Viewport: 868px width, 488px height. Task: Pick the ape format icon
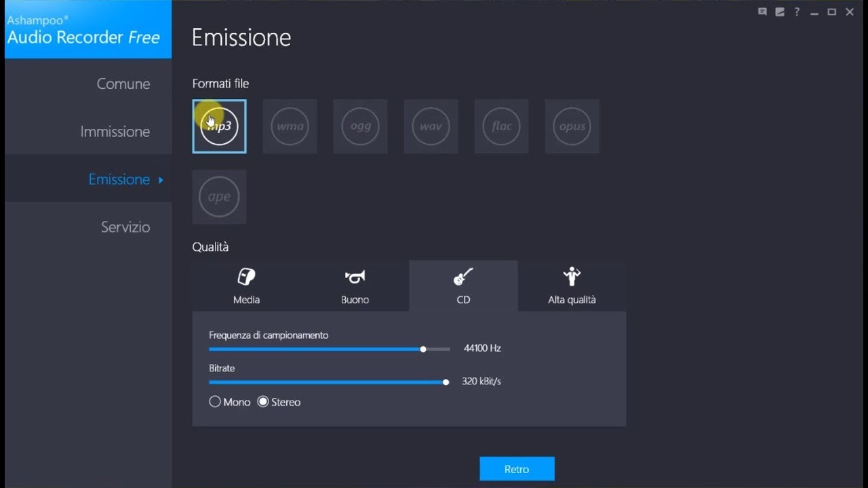[219, 197]
